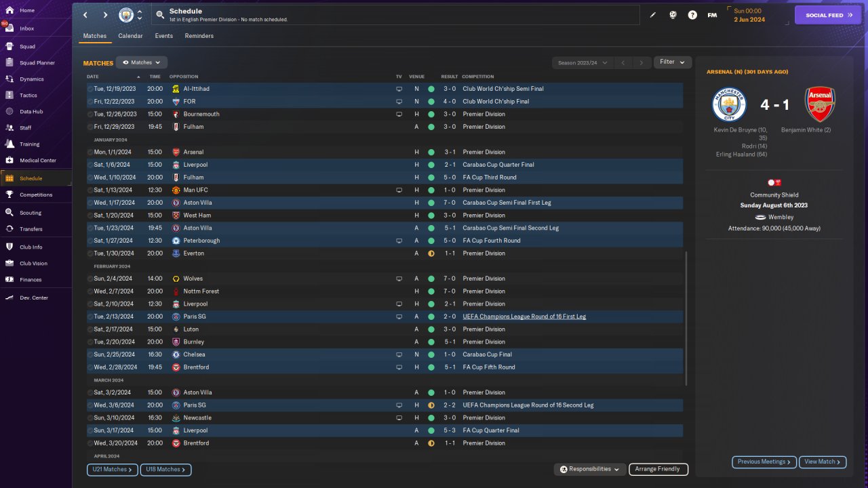Open the Season 2023/24 dropdown
This screenshot has width=868, height=488.
582,62
